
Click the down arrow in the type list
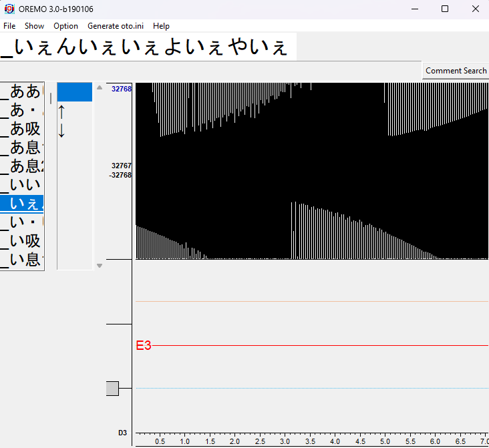pos(61,130)
